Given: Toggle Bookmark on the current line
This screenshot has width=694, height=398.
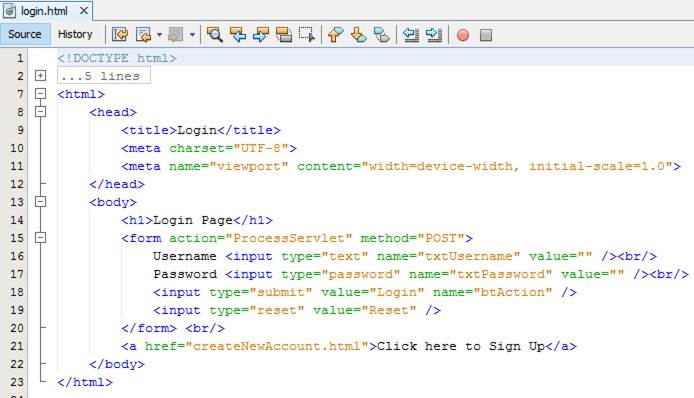Looking at the screenshot, I should tap(382, 35).
